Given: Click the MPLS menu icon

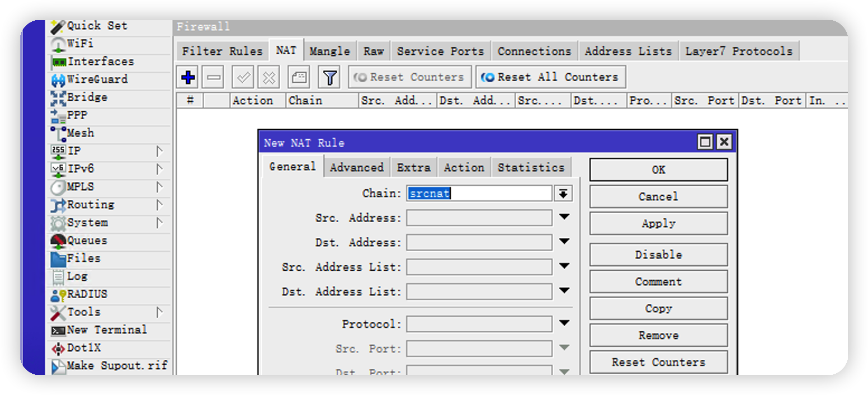Looking at the screenshot, I should [58, 187].
